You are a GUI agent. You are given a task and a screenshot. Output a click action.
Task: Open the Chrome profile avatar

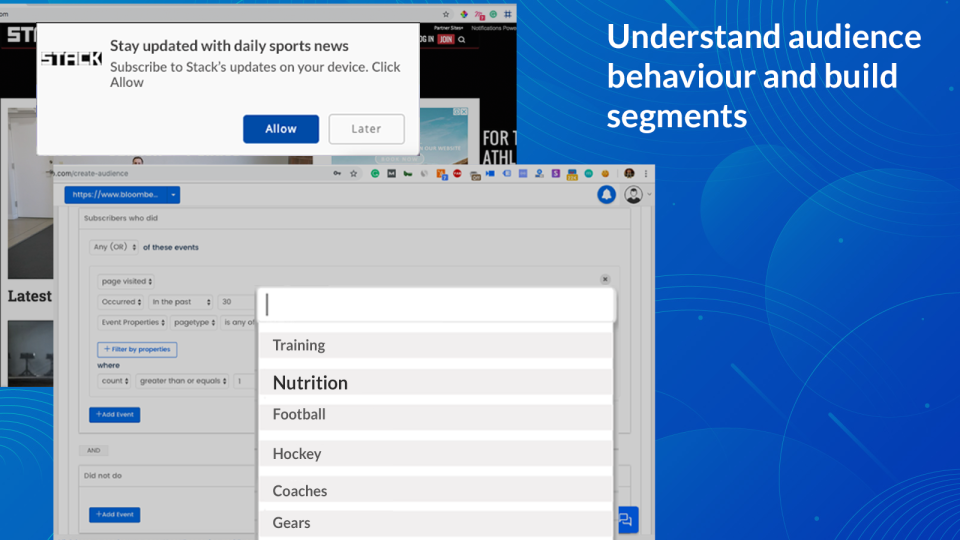coord(629,174)
